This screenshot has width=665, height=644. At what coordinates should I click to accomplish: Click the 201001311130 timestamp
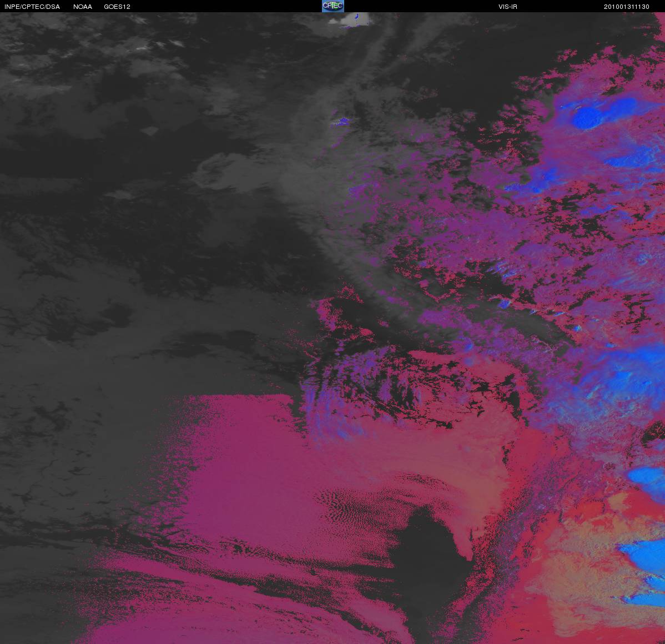tap(626, 7)
